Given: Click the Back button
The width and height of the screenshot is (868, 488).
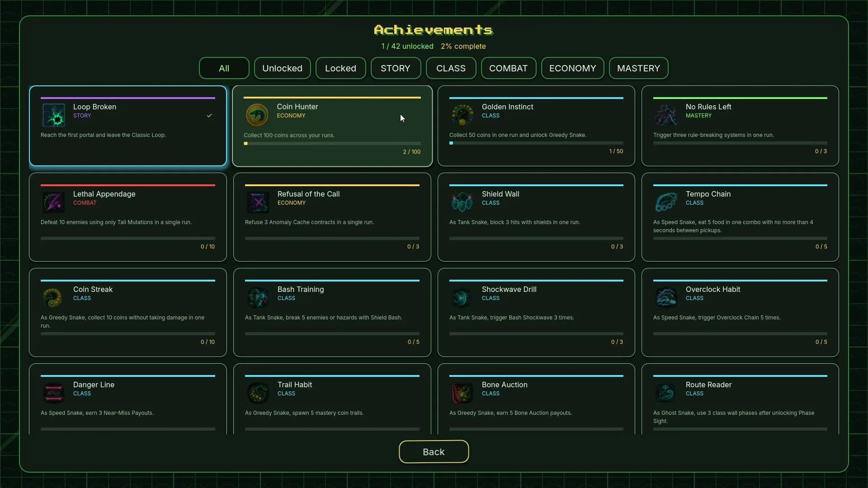Looking at the screenshot, I should (x=434, y=451).
